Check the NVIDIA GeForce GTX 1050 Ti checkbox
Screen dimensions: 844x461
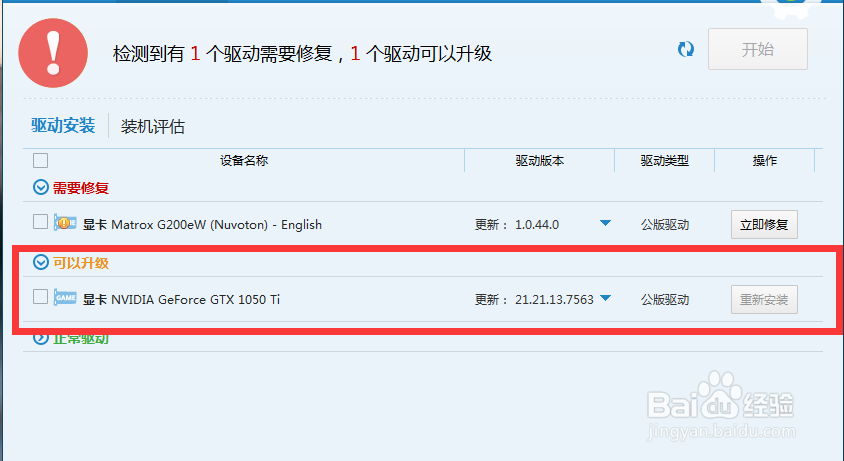click(x=40, y=296)
